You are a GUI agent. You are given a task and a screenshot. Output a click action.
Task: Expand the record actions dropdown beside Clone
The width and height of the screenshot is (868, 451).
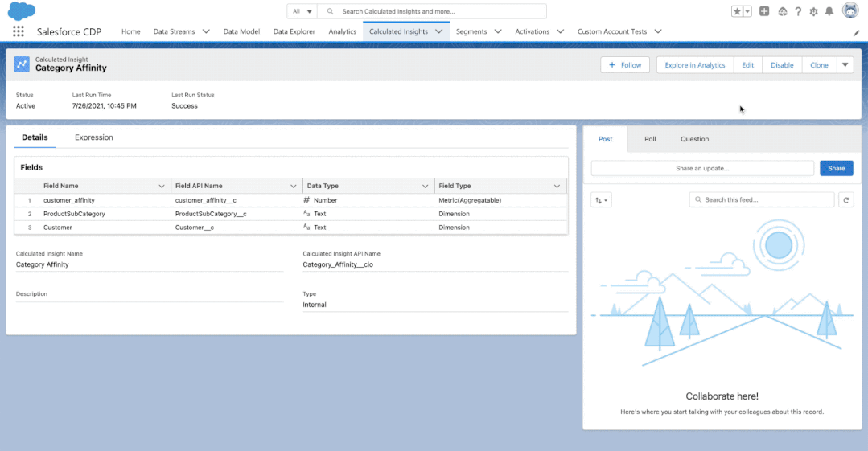pos(845,65)
